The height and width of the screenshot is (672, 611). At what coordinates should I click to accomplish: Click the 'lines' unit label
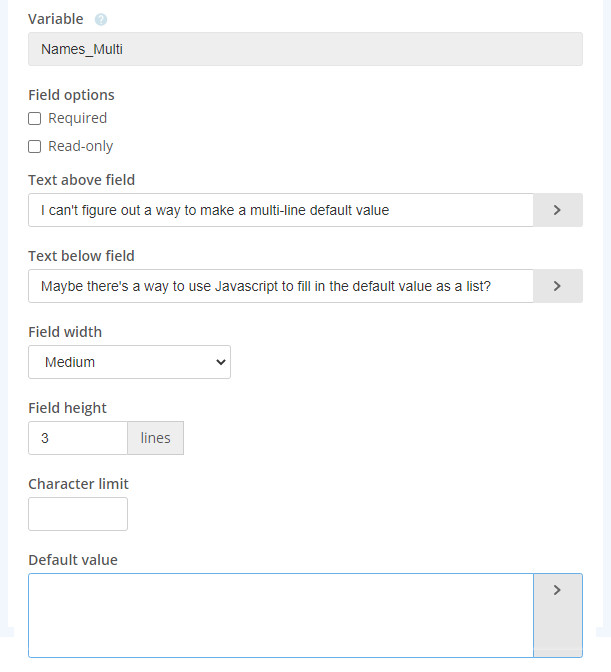tap(155, 438)
